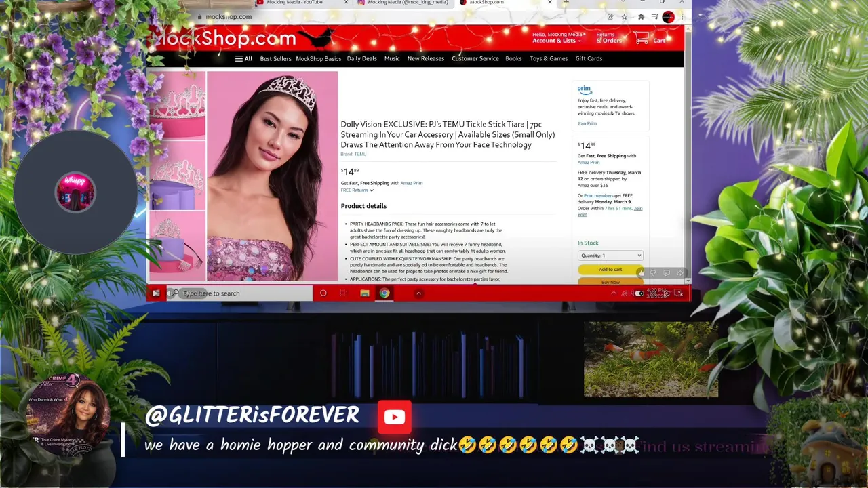Click Add to cart button
The width and height of the screenshot is (868, 488).
[610, 270]
